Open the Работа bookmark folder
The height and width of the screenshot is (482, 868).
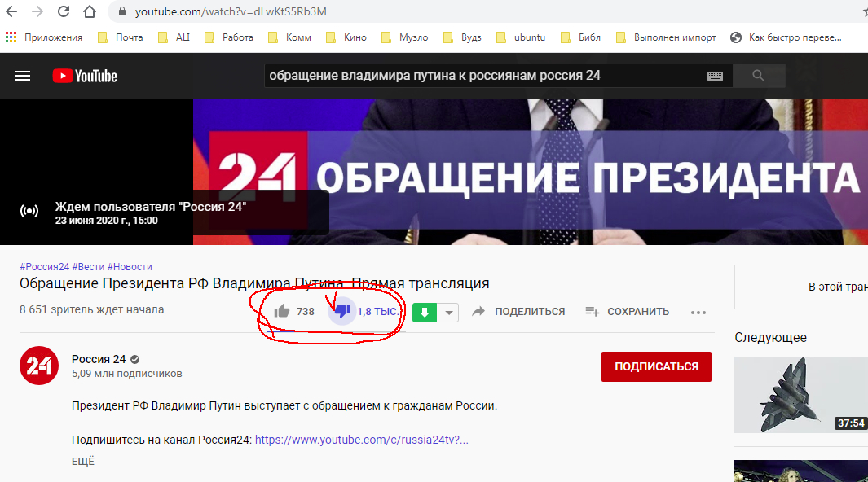point(229,37)
